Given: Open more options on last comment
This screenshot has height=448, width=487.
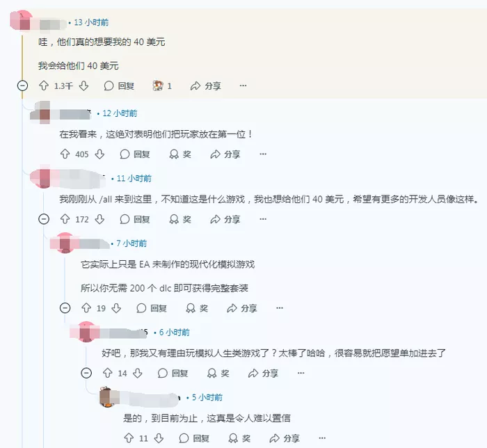Looking at the screenshot, I should 322,438.
